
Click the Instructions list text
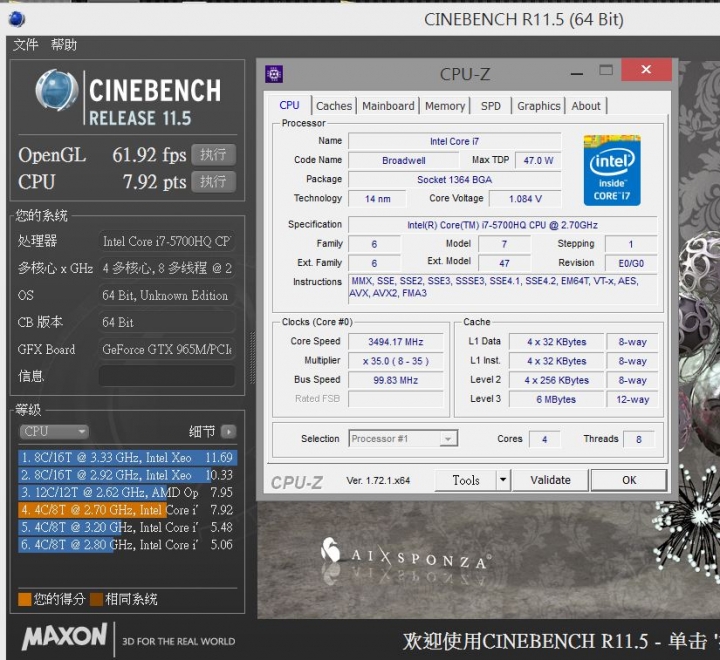[502, 288]
